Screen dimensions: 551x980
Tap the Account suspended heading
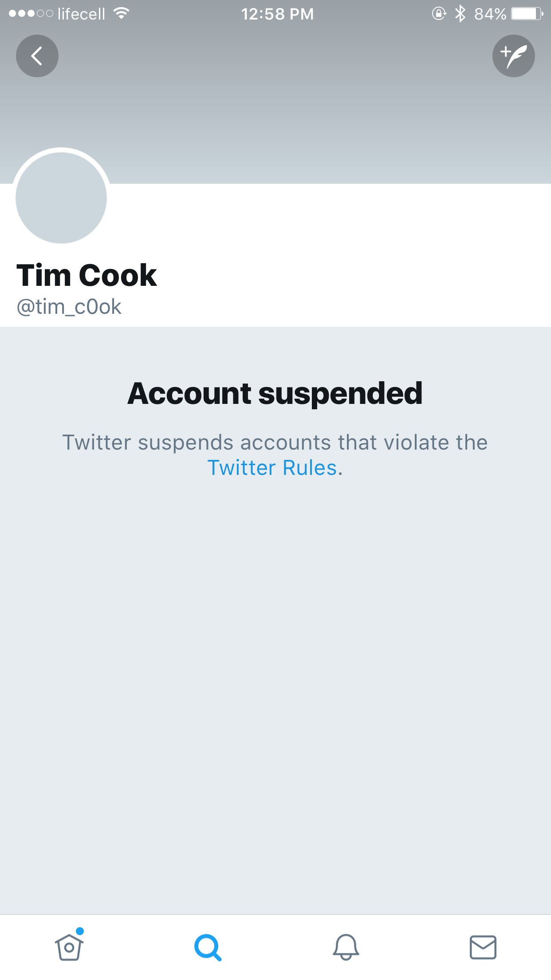[275, 394]
